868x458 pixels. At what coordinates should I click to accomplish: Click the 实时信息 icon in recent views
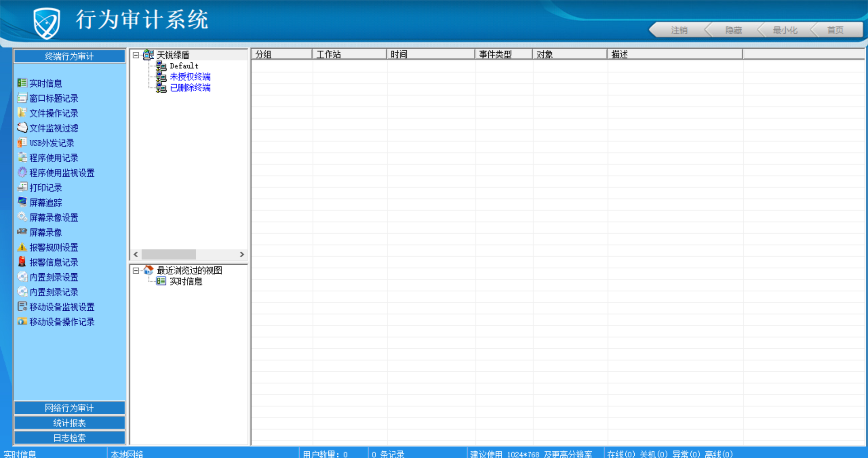coord(161,281)
